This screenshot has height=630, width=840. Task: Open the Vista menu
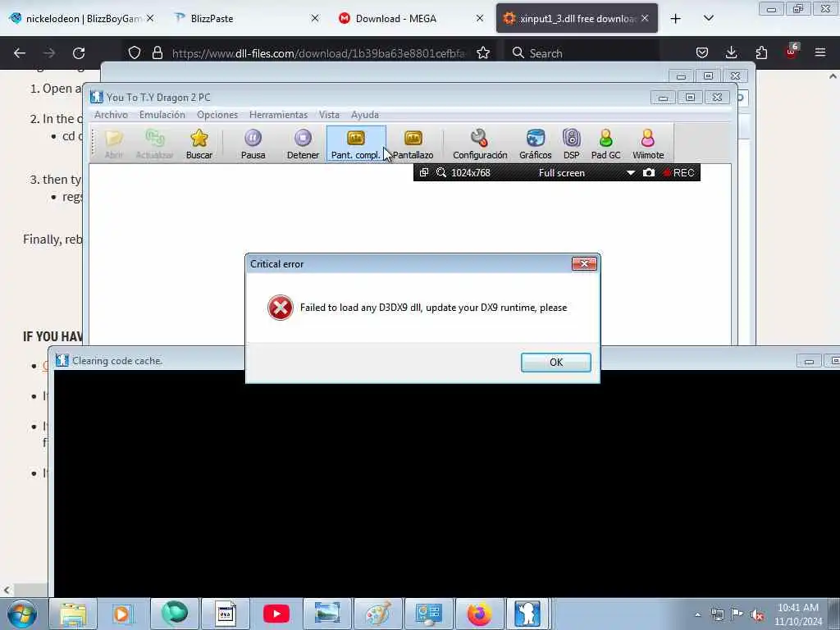329,115
